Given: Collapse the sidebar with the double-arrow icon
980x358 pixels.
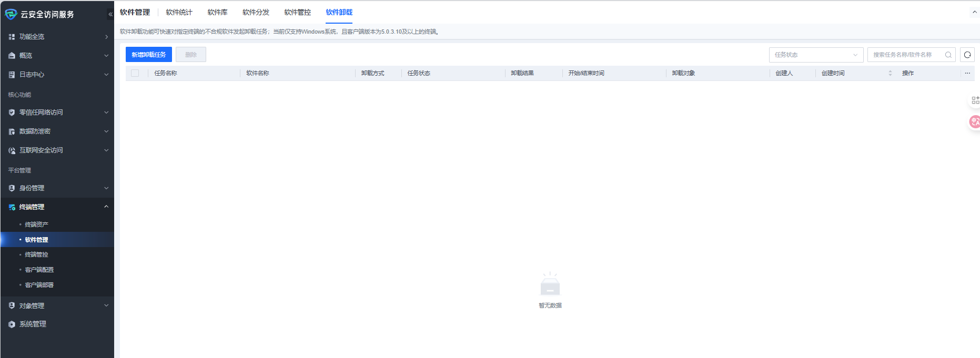Looking at the screenshot, I should [x=110, y=14].
